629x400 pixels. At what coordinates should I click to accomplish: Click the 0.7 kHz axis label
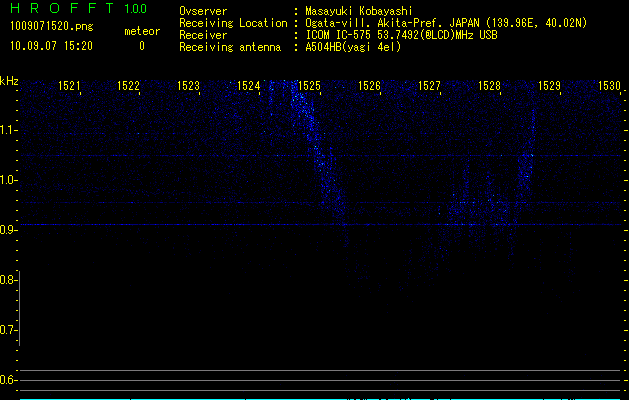[8, 330]
